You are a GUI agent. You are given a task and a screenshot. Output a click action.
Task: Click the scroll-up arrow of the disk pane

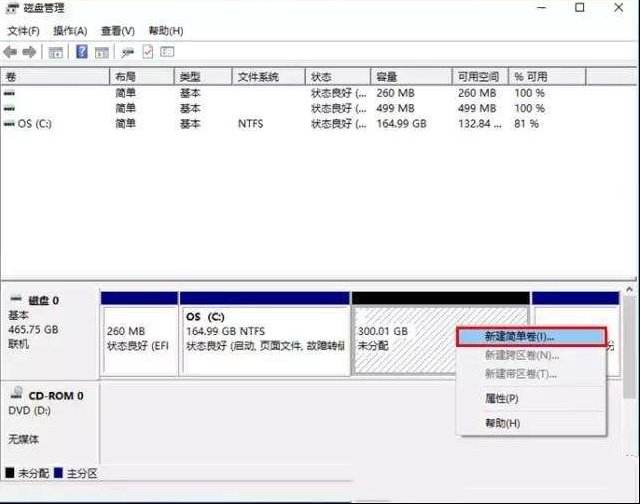pos(630,289)
